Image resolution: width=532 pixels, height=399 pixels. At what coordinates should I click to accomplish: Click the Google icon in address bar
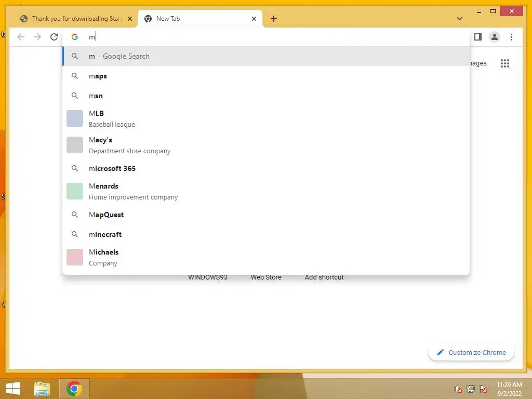[x=75, y=37]
